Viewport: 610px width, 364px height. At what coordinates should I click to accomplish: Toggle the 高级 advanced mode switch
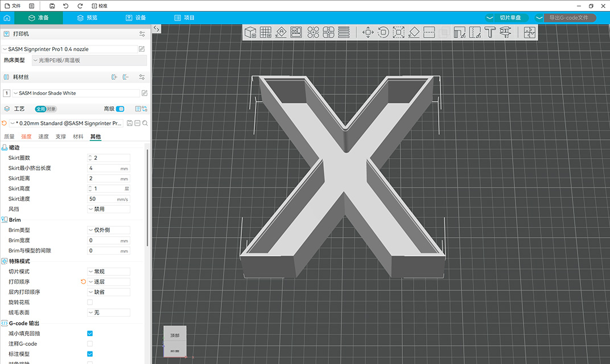coord(120,109)
